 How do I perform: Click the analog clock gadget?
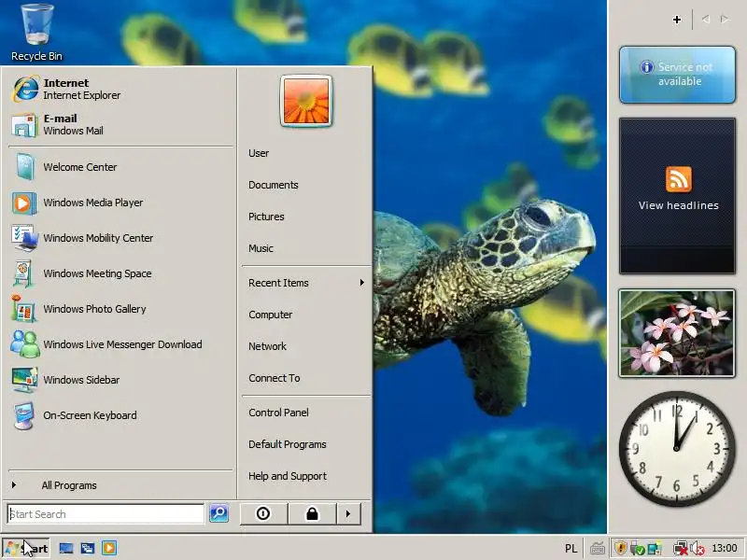tap(677, 449)
